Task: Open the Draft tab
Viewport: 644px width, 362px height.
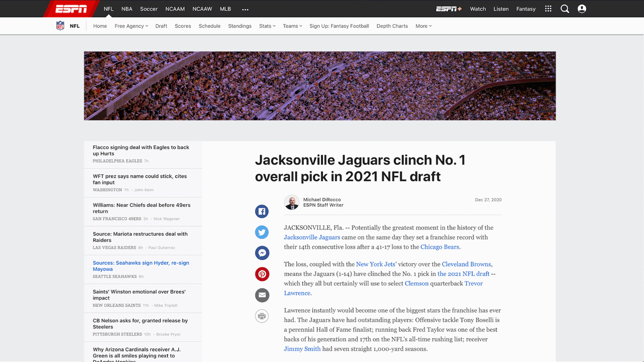Action: click(x=161, y=26)
